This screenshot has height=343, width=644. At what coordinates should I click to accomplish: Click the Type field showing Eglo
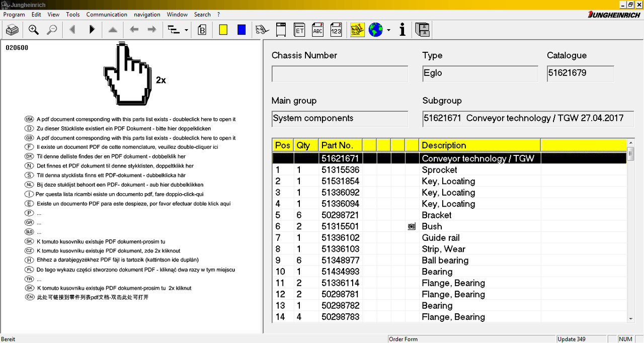480,74
